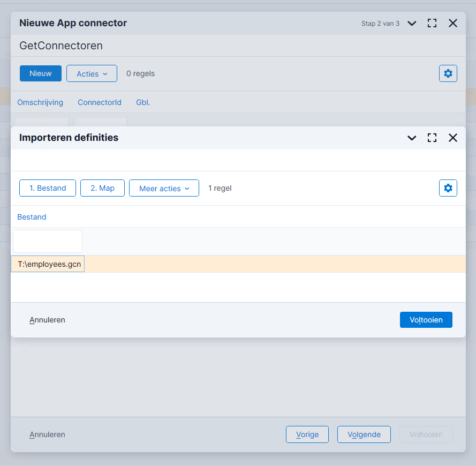
Task: Open settings gear in Importeren definities dialog
Action: [448, 188]
